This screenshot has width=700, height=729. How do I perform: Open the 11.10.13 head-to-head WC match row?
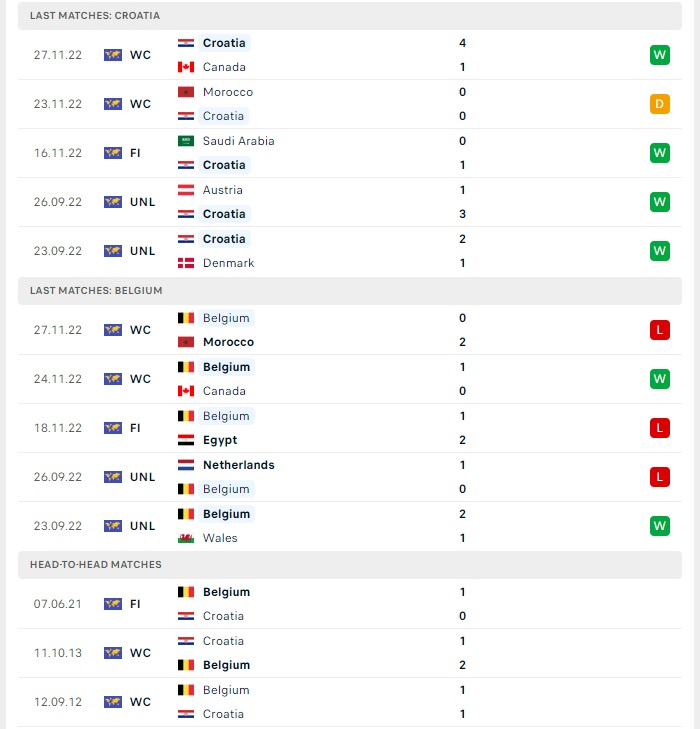coord(350,653)
